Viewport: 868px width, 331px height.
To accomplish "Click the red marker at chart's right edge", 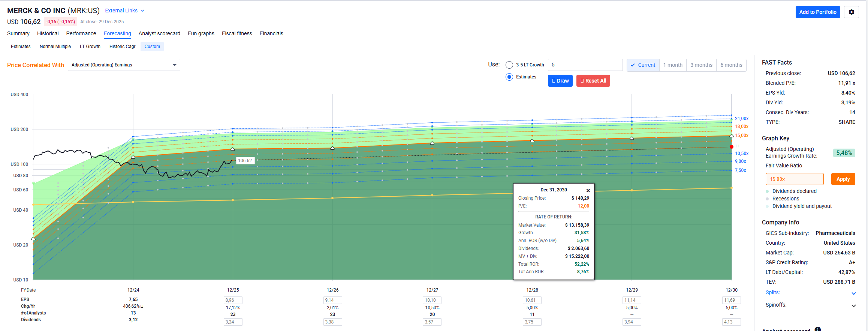I will click(x=731, y=147).
